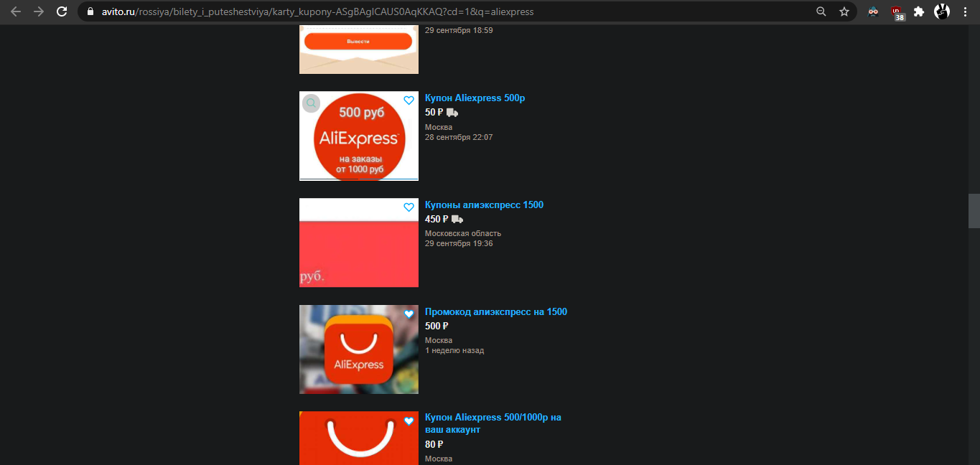Click the Московская область location text
Image resolution: width=980 pixels, height=465 pixels.
[x=463, y=233]
